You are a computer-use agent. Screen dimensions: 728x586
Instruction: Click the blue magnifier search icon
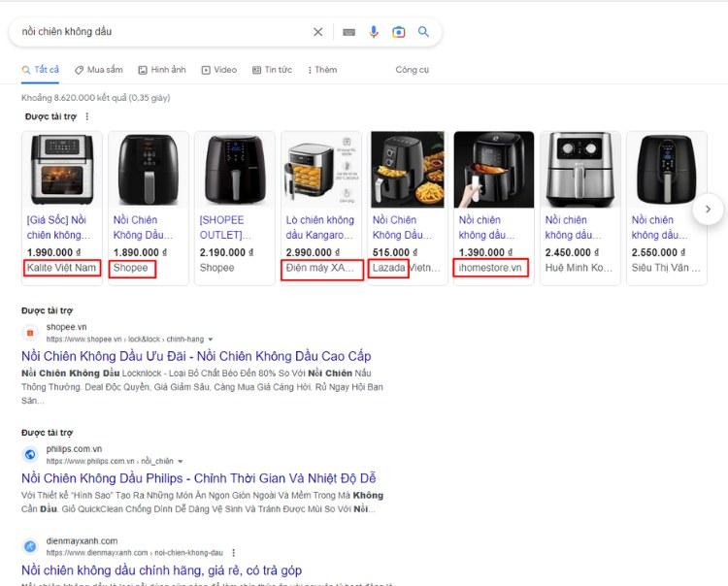click(423, 32)
